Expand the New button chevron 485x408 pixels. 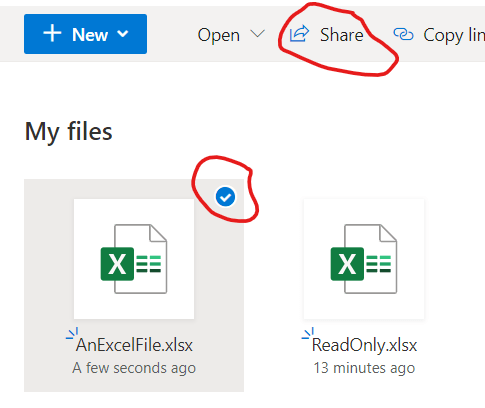click(123, 34)
